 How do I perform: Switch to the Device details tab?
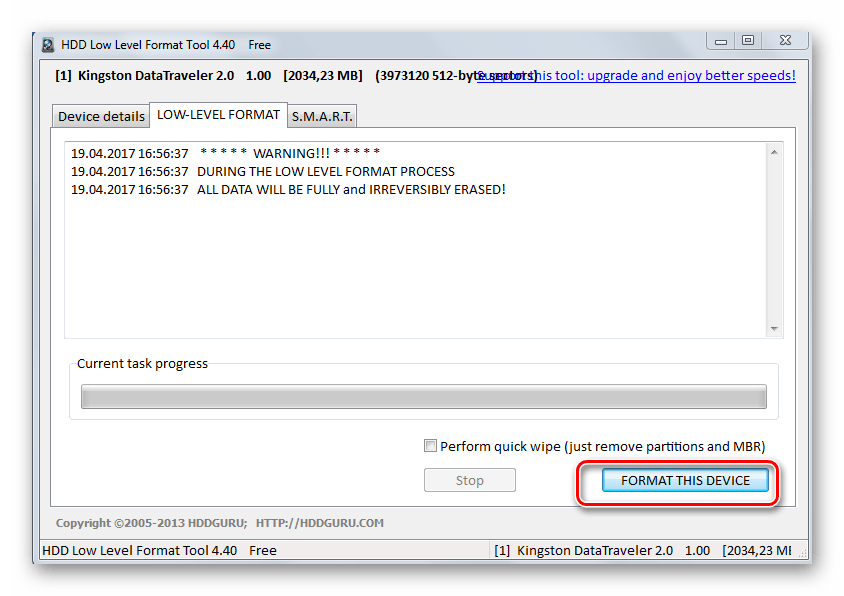101,116
